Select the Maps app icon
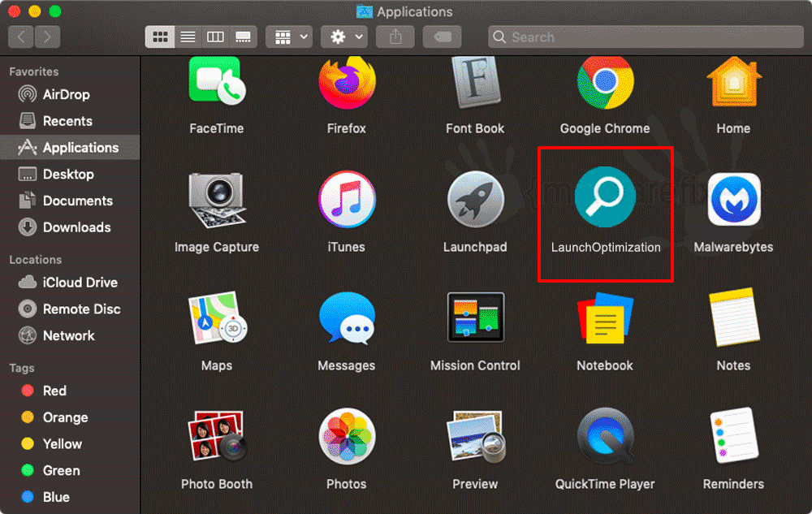Screen dimensions: 812x514 [217, 317]
